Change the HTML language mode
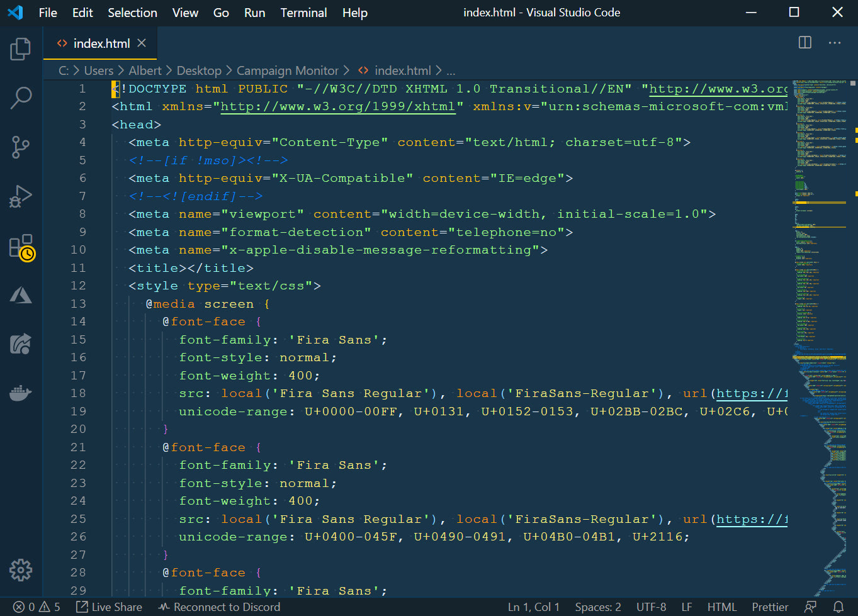Image resolution: width=858 pixels, height=616 pixels. point(722,607)
